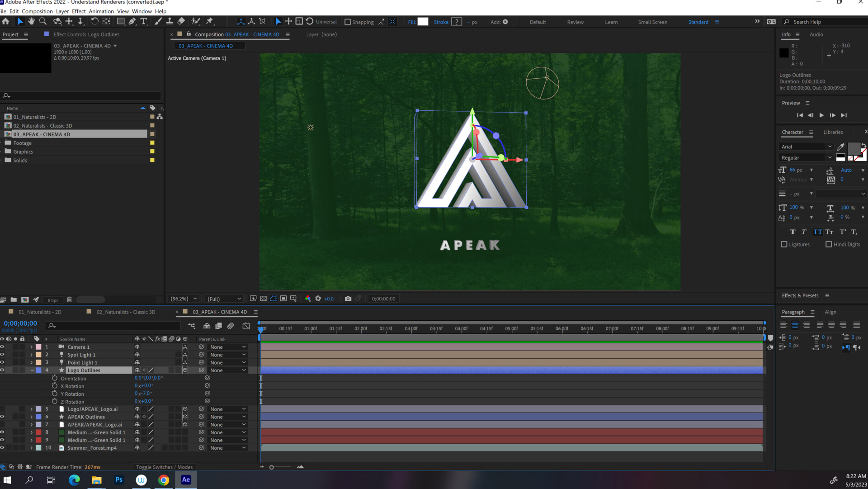
Task: Open the 96.2% magnification dropdown
Action: click(182, 299)
